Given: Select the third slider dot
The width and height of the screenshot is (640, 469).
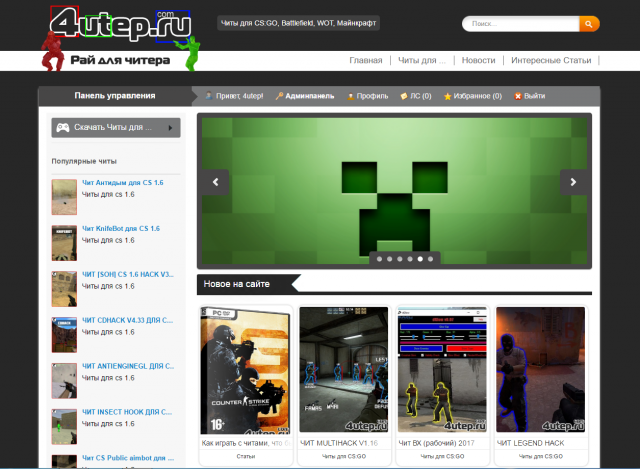Looking at the screenshot, I should [400, 259].
